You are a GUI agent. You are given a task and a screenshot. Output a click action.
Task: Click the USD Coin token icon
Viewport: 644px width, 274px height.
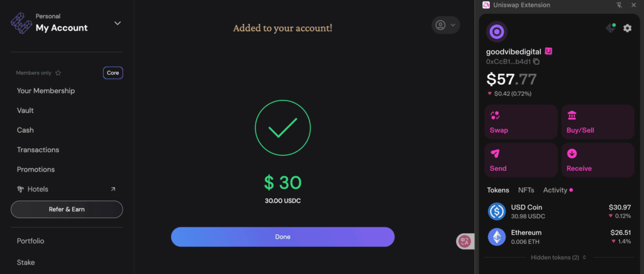click(x=497, y=211)
